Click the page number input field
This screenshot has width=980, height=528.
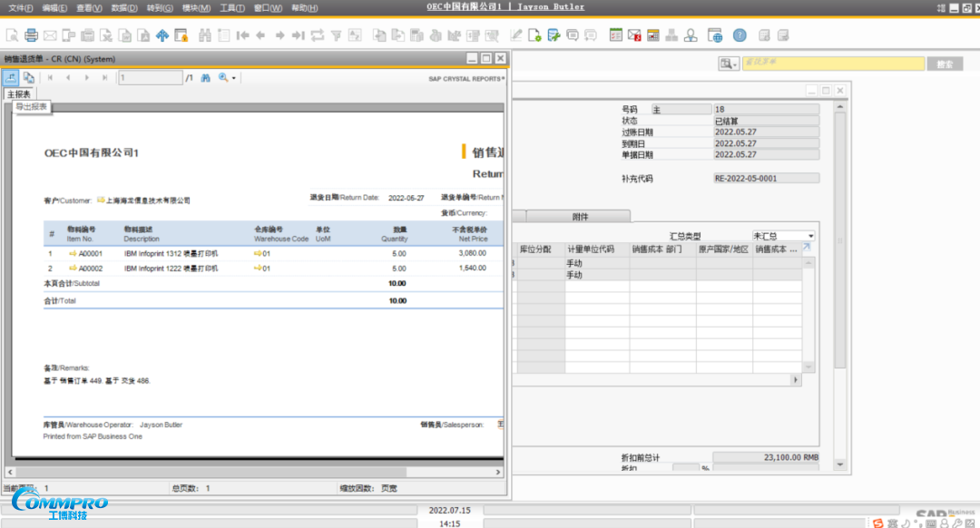(151, 78)
